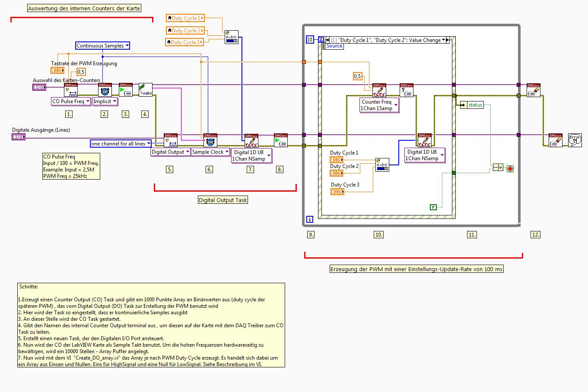Click the Simple Error Handler VI

pos(575,140)
